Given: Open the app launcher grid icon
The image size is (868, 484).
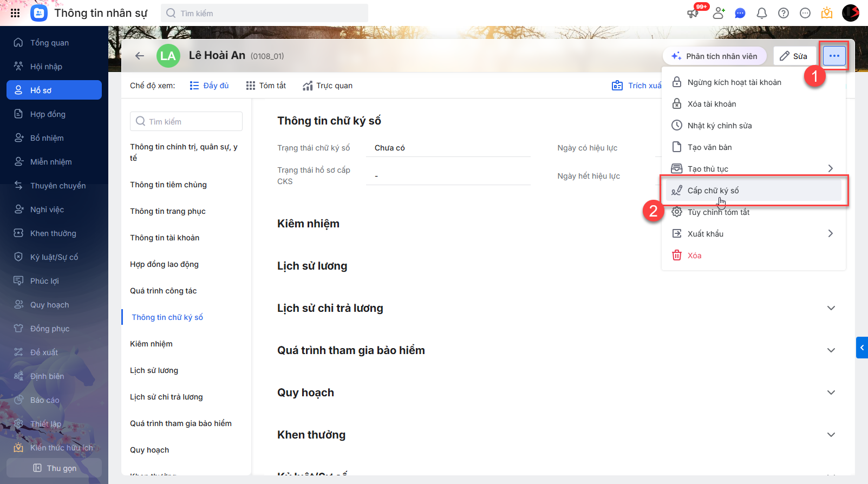Looking at the screenshot, I should pos(15,13).
